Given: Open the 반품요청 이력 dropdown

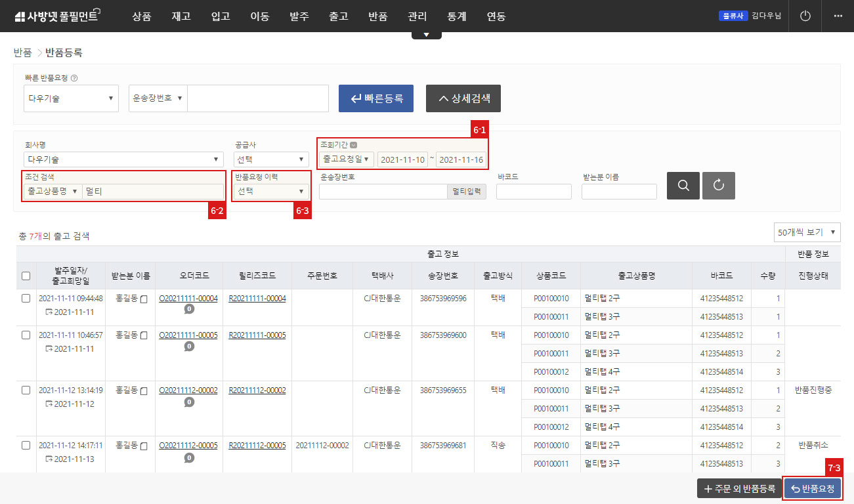Looking at the screenshot, I should [x=272, y=192].
